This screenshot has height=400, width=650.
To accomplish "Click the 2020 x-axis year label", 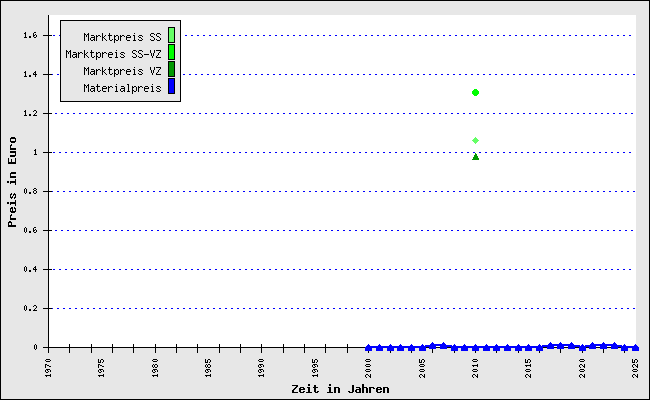I will click(582, 368).
